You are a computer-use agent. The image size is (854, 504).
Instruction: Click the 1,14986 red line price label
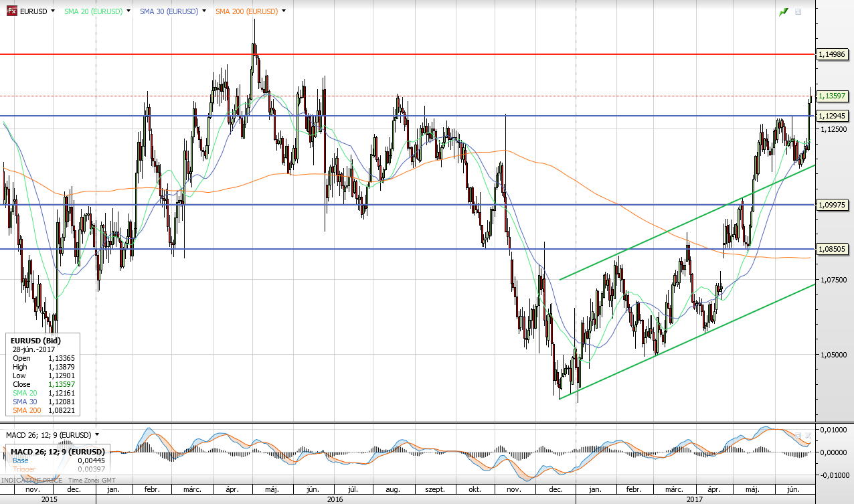833,54
